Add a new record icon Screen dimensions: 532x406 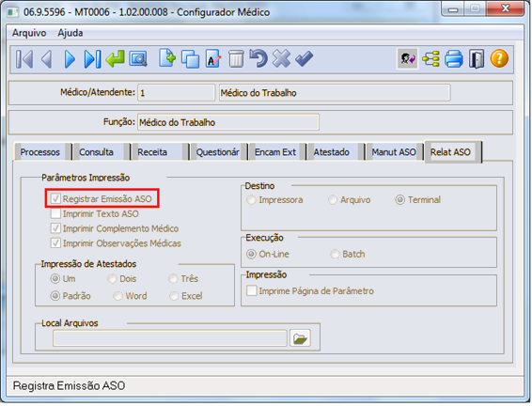click(167, 58)
